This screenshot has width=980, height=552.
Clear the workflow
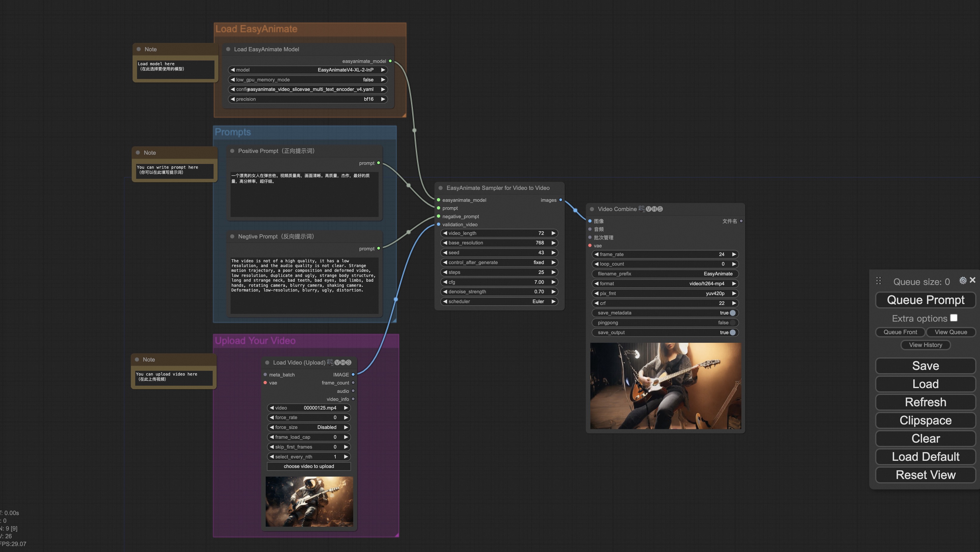925,438
